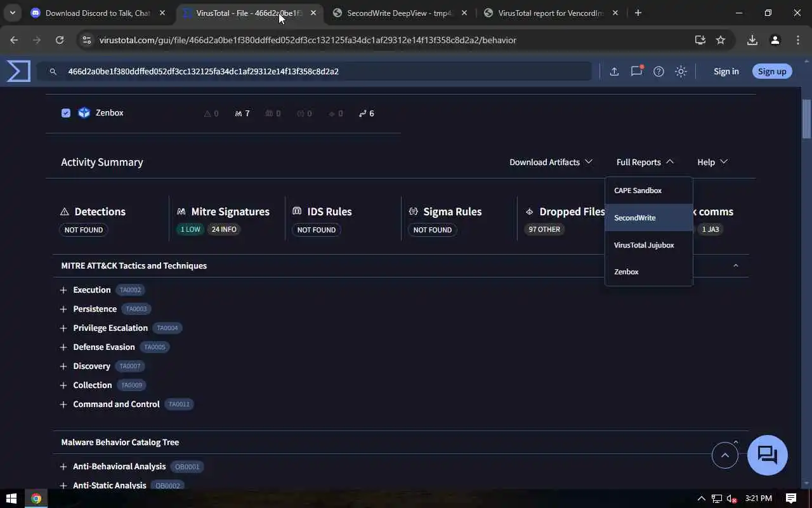The height and width of the screenshot is (508, 812).
Task: Expand the Privilege Escalation tactic
Action: [63, 328]
